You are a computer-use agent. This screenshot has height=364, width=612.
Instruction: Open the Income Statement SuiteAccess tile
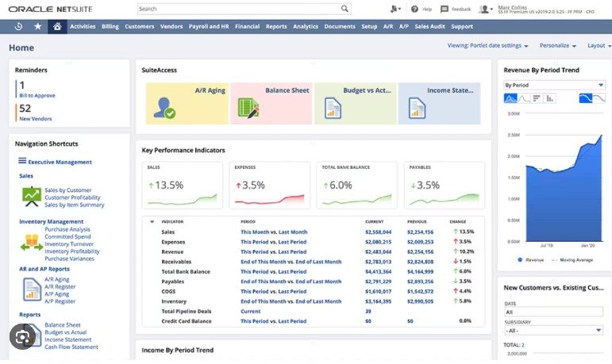[x=438, y=103]
